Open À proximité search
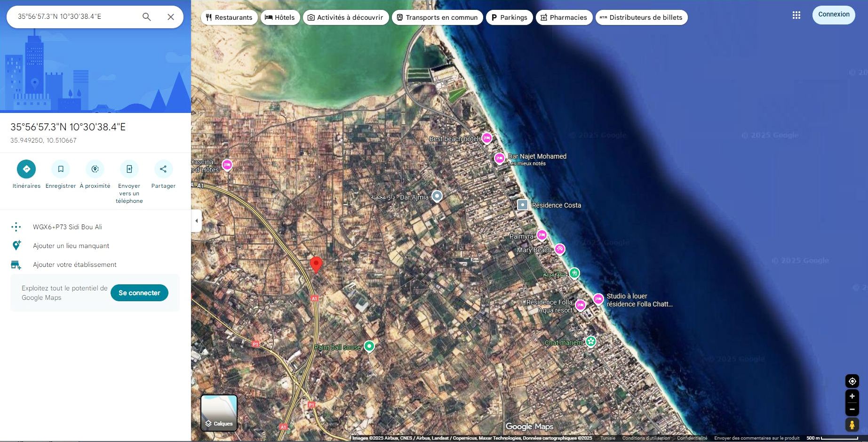This screenshot has height=442, width=868. [95, 169]
